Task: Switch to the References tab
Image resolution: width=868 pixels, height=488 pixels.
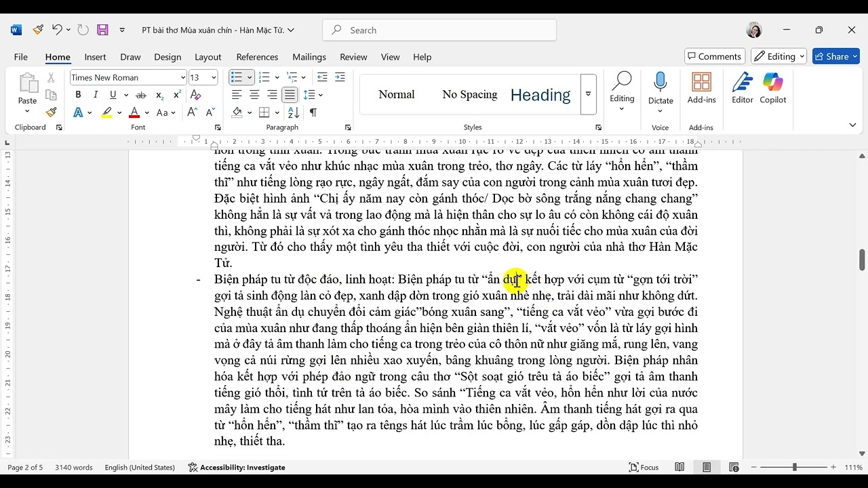Action: click(257, 57)
